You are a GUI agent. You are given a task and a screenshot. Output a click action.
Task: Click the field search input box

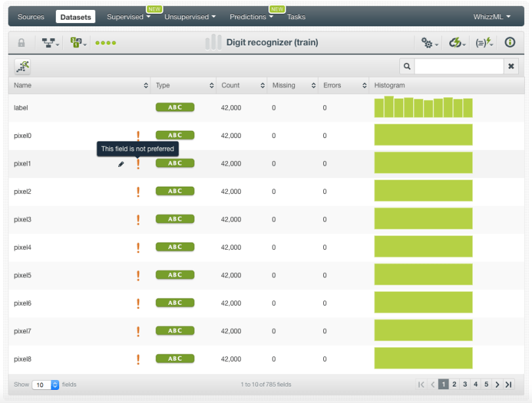458,66
